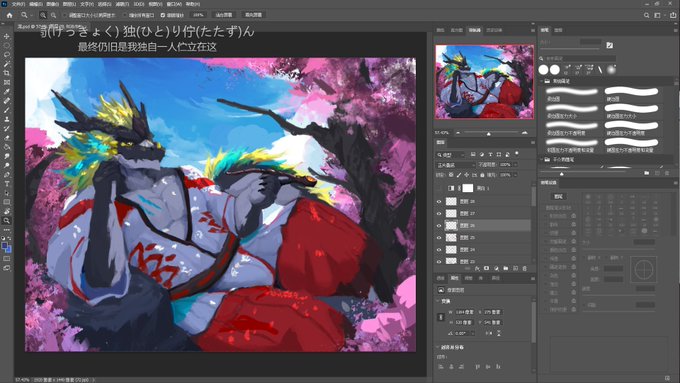680x383 pixels.
Task: Select the Brush tool
Action: pos(7,110)
